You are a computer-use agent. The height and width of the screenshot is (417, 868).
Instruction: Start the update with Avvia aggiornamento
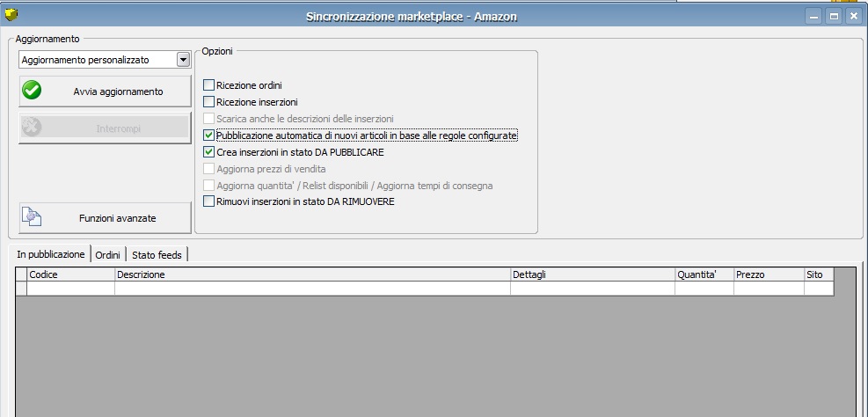pos(106,91)
